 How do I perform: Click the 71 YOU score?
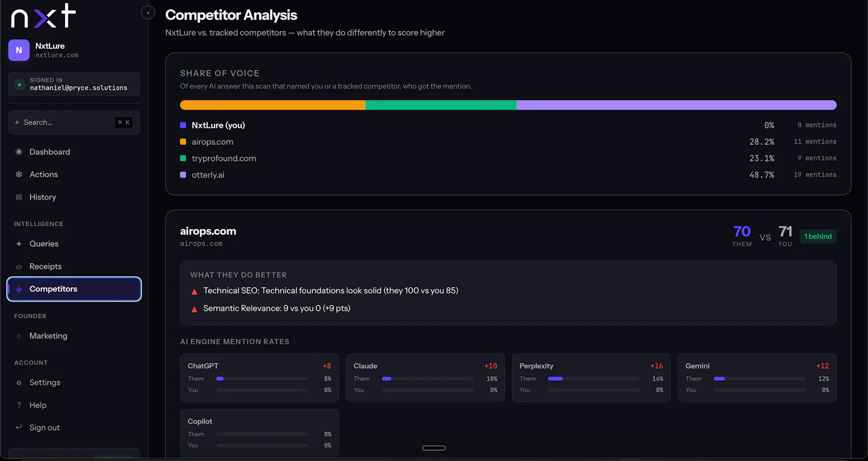(785, 232)
